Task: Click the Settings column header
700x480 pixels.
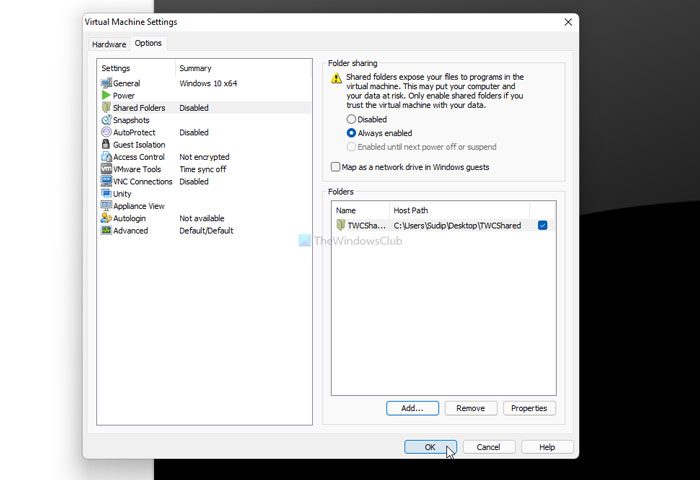Action: [137, 68]
